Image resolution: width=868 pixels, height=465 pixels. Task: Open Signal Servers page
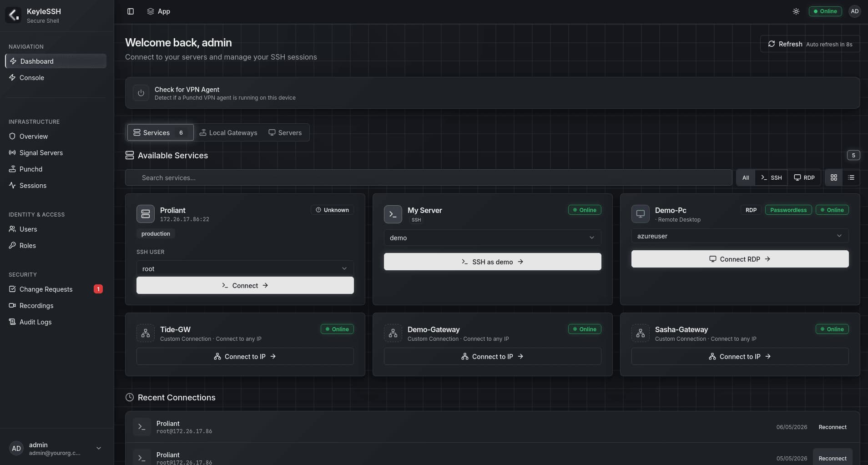tap(56, 152)
